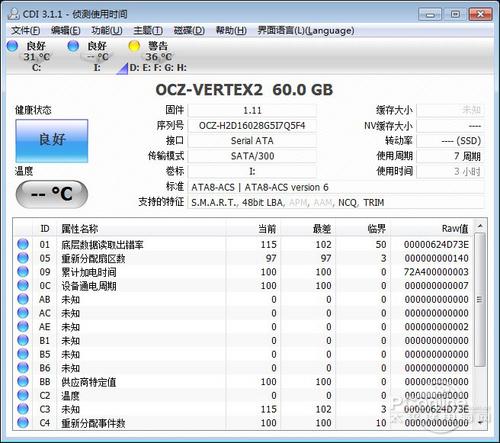Open the 界面语言(L)(Language) menu
The width and height of the screenshot is (500, 443).
(x=306, y=31)
